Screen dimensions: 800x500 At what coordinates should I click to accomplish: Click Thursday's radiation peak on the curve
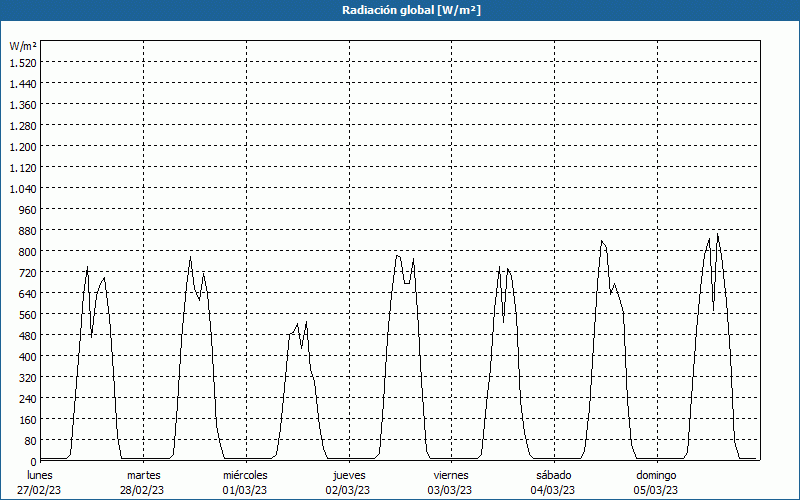(397, 255)
